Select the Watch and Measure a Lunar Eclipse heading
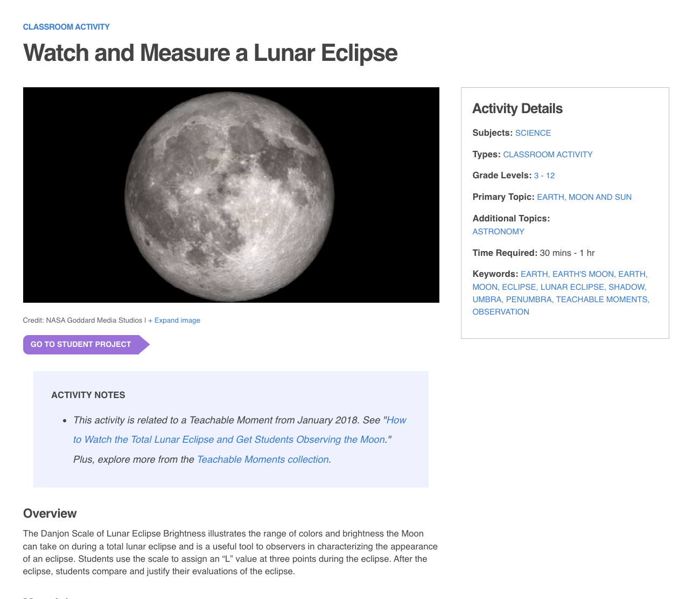The height and width of the screenshot is (599, 700). (x=210, y=53)
